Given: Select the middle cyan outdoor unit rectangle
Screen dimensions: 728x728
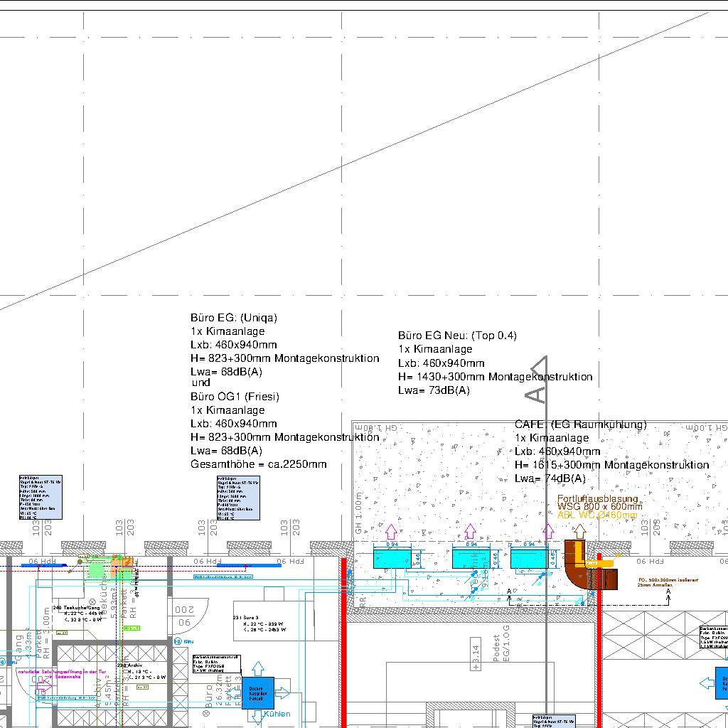Looking at the screenshot, I should (x=471, y=559).
